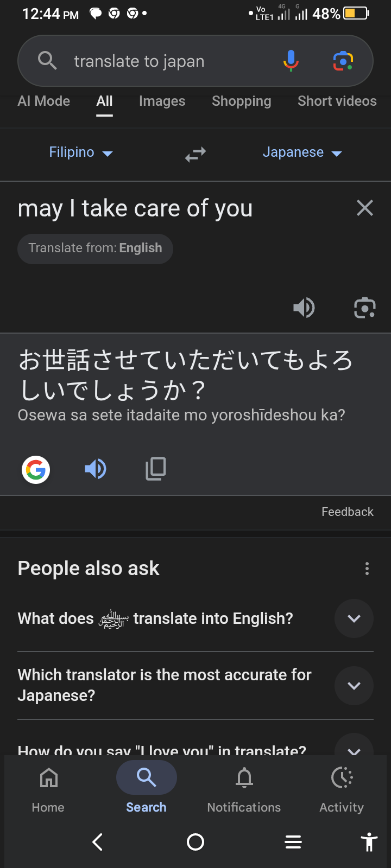The image size is (391, 868).
Task: Switch to the AI Mode tab
Action: [x=44, y=101]
